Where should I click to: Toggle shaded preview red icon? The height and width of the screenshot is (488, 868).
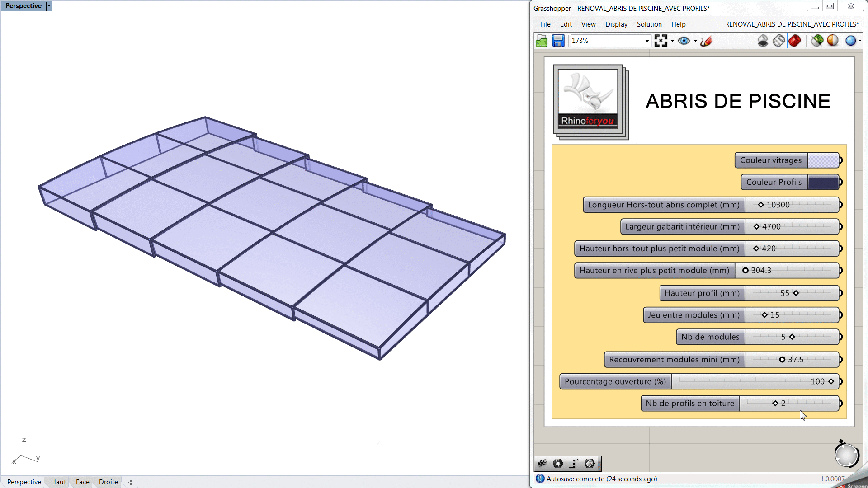point(794,41)
